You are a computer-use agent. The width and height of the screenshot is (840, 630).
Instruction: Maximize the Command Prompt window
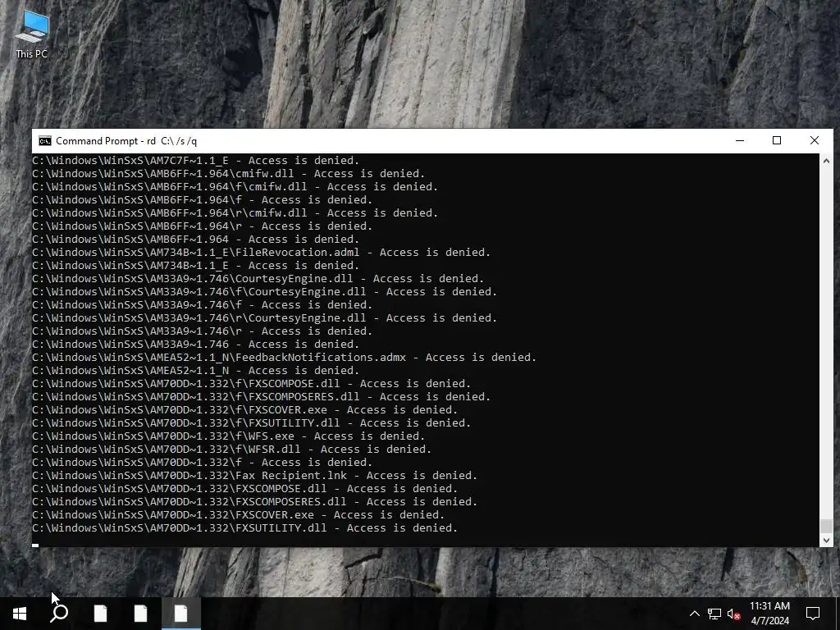point(777,140)
